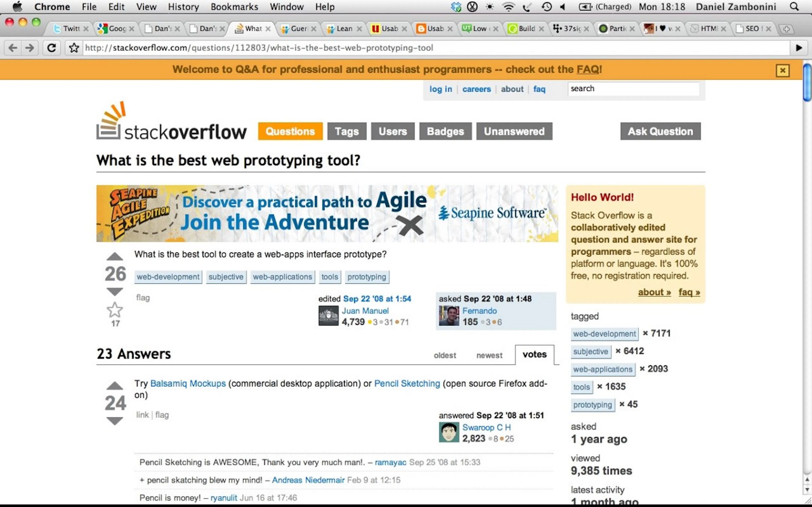Bookmark this page with star icon

(x=74, y=48)
